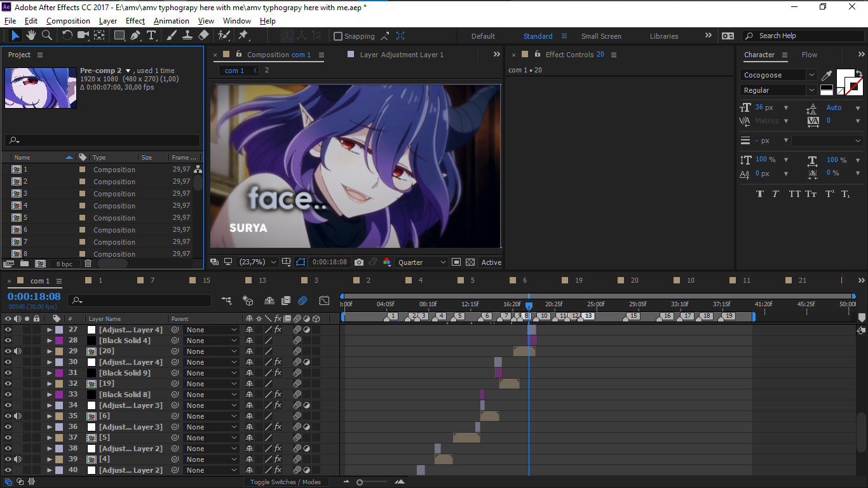Delete selected project item with trash icon
Viewport: 868px width, 488px height.
[x=88, y=263]
